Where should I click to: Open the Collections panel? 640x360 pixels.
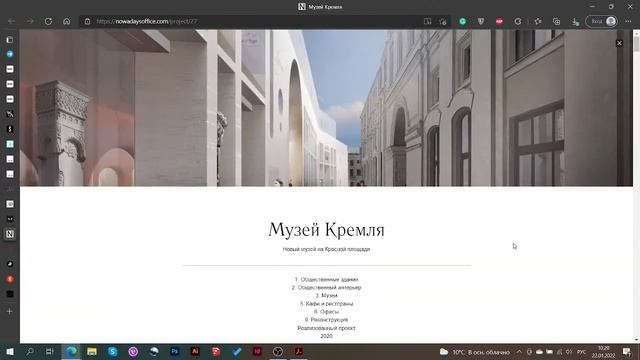pos(556,21)
